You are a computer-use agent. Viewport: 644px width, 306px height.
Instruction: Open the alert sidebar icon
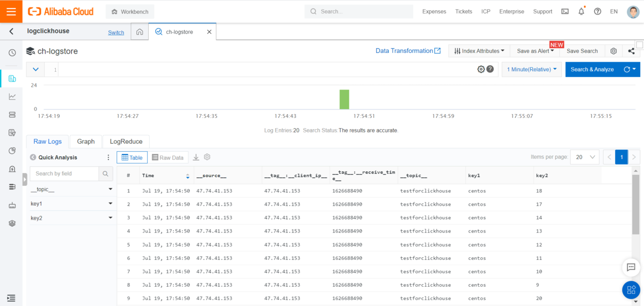(x=12, y=169)
